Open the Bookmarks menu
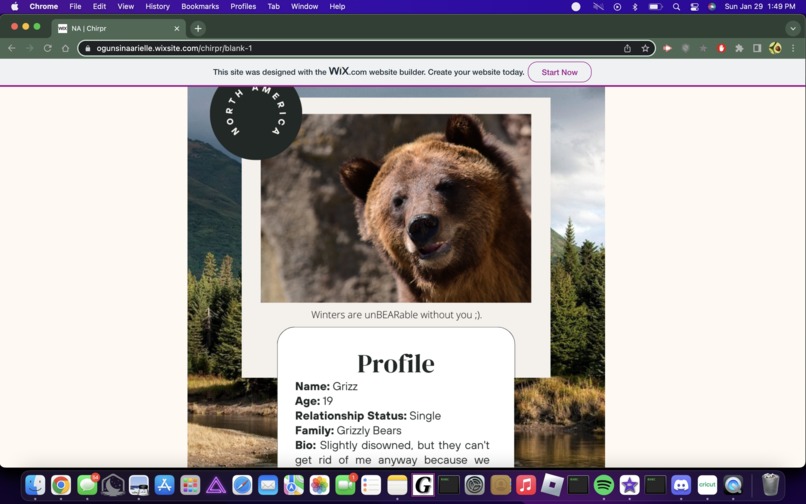This screenshot has width=806, height=504. tap(200, 7)
